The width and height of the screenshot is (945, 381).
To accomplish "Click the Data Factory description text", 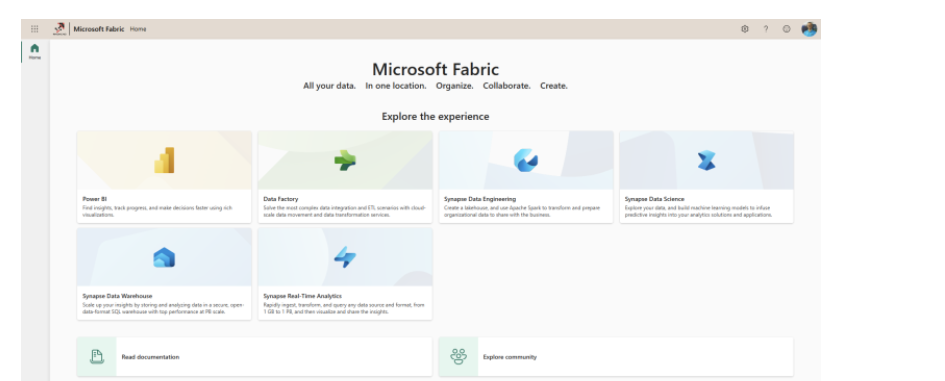I will click(x=344, y=211).
